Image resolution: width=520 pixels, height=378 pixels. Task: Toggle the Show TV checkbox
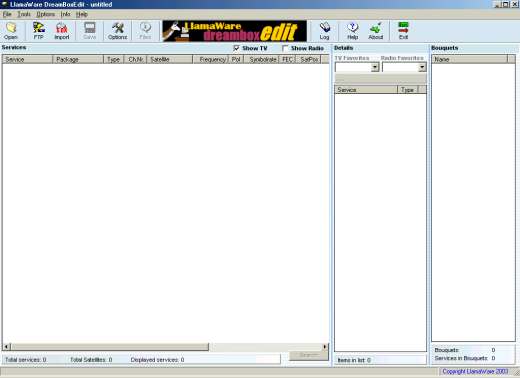(236, 48)
